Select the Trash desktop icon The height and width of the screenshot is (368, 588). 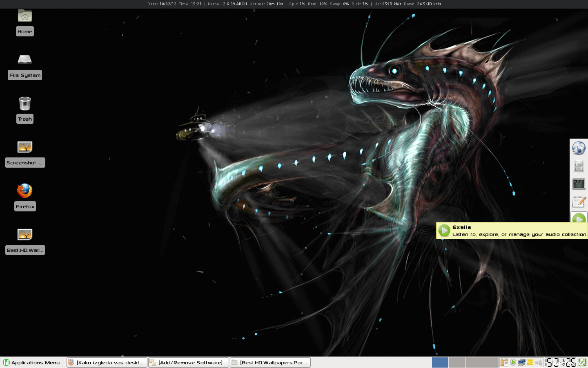[x=25, y=104]
